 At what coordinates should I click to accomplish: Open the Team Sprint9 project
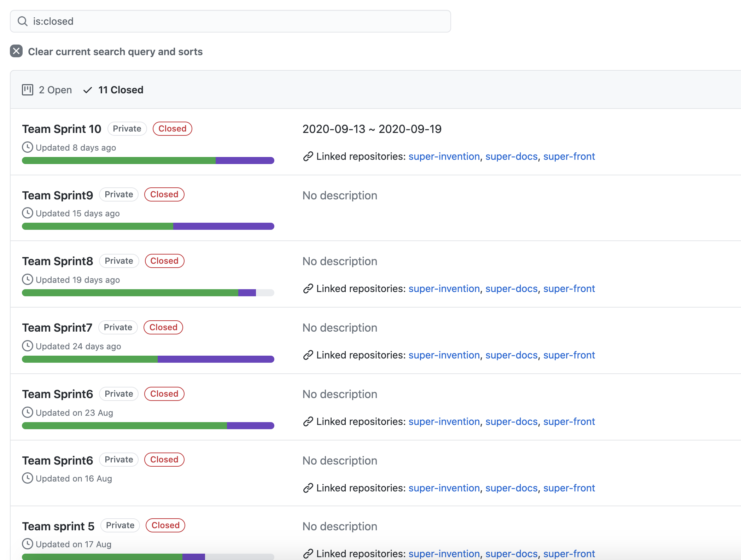tap(58, 195)
